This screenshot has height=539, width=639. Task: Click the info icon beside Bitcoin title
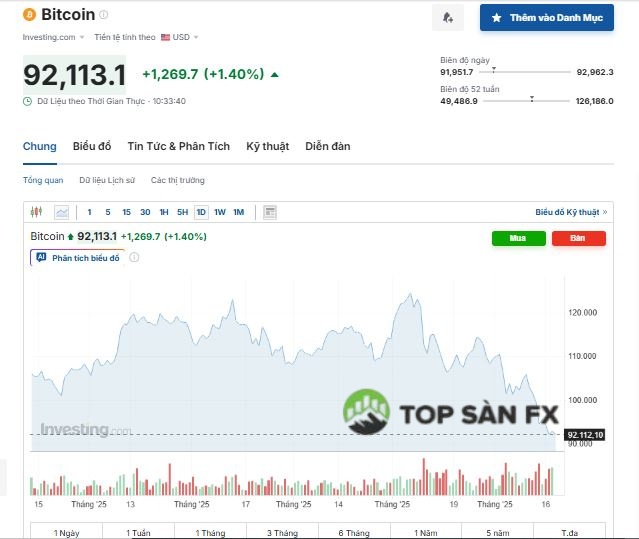click(104, 15)
